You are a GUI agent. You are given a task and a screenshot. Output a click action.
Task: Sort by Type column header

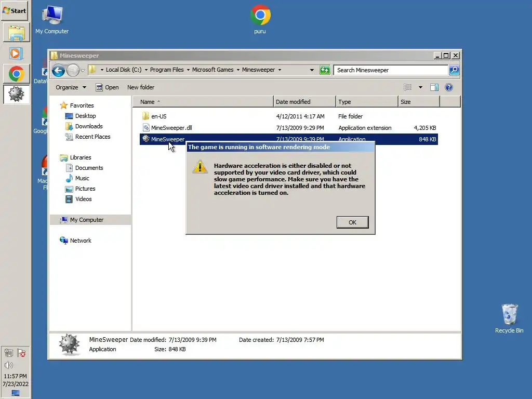tap(367, 102)
